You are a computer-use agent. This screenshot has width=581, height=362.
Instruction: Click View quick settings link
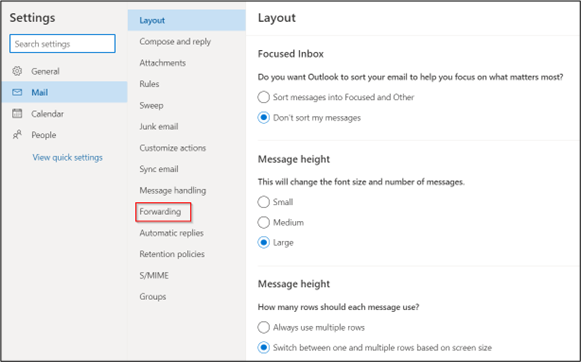point(67,157)
